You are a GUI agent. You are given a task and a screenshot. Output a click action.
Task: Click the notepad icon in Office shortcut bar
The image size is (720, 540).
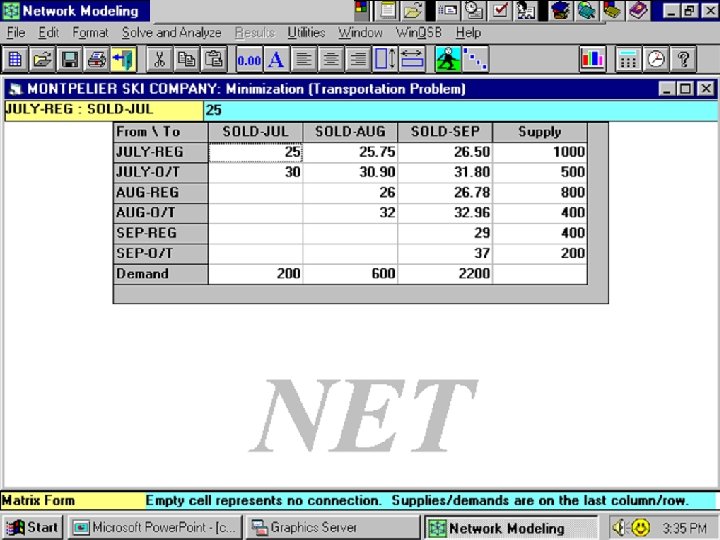(x=388, y=10)
